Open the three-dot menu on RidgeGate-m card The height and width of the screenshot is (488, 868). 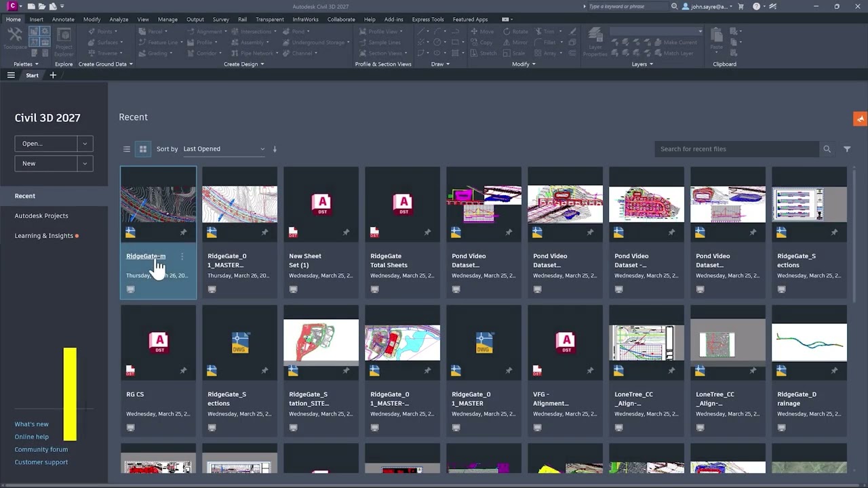(x=182, y=256)
